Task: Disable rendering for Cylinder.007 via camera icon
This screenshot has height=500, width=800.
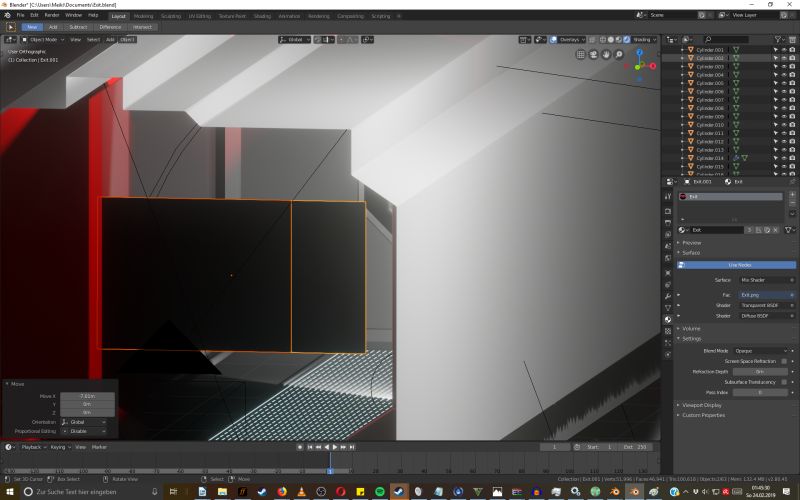Action: pos(792,100)
